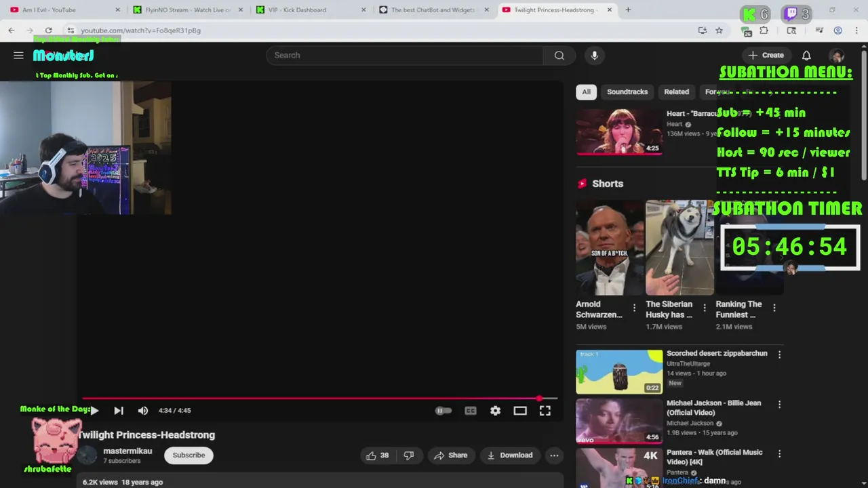
Task: Skip to the next video
Action: [x=119, y=411]
